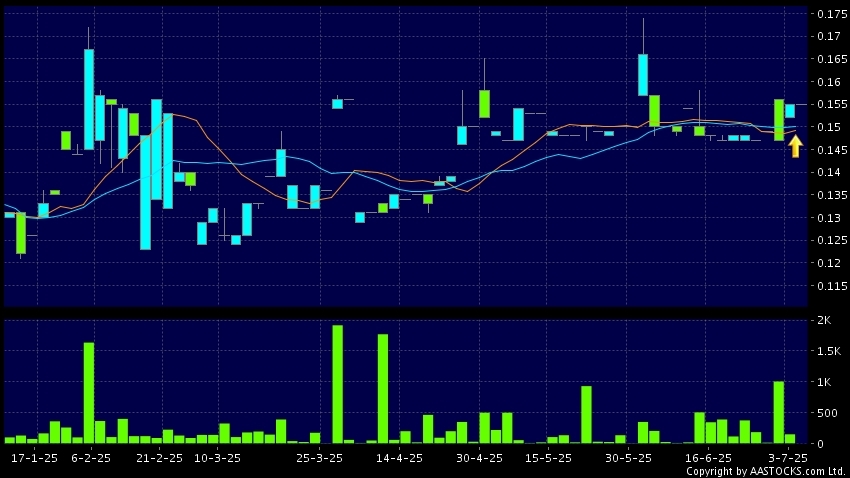This screenshot has height=478, width=850.
Task: Select the 30-5-25 date label
Action: click(628, 458)
